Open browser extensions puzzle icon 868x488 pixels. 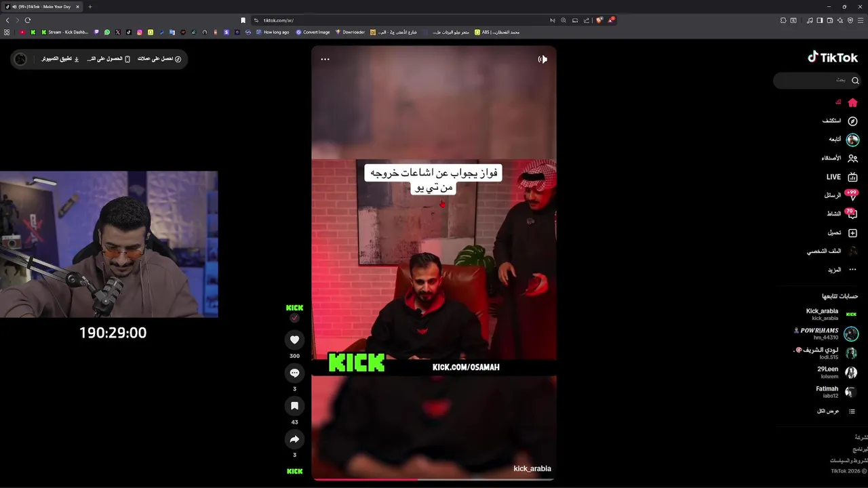point(783,20)
